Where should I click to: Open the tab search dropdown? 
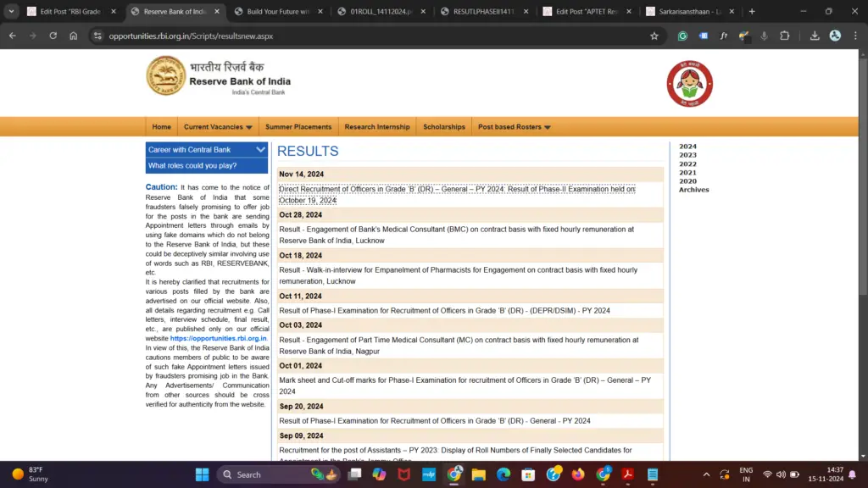tap(11, 11)
